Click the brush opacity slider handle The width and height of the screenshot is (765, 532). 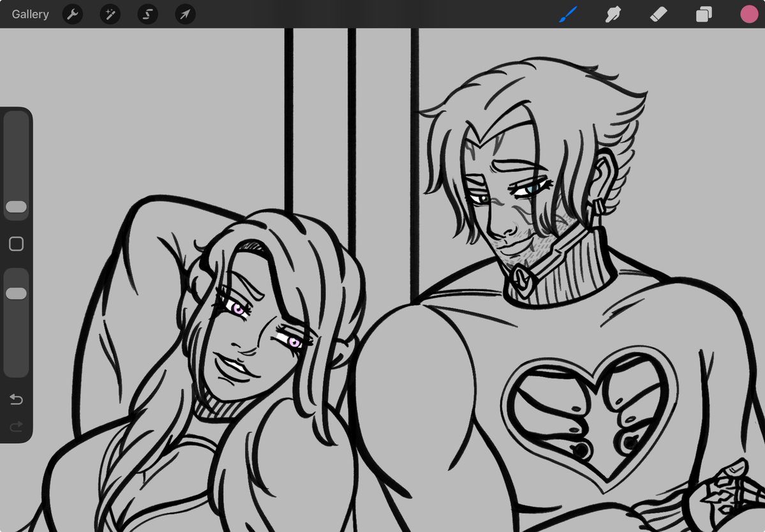tap(16, 293)
